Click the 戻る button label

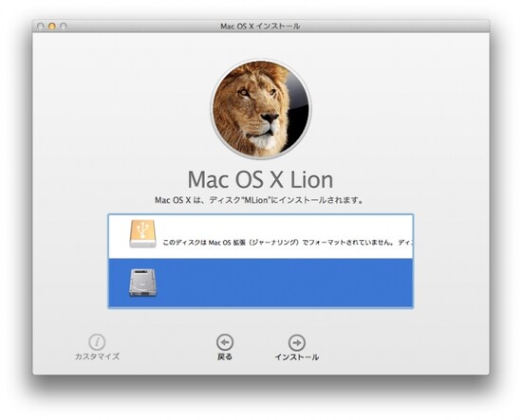[x=225, y=356]
